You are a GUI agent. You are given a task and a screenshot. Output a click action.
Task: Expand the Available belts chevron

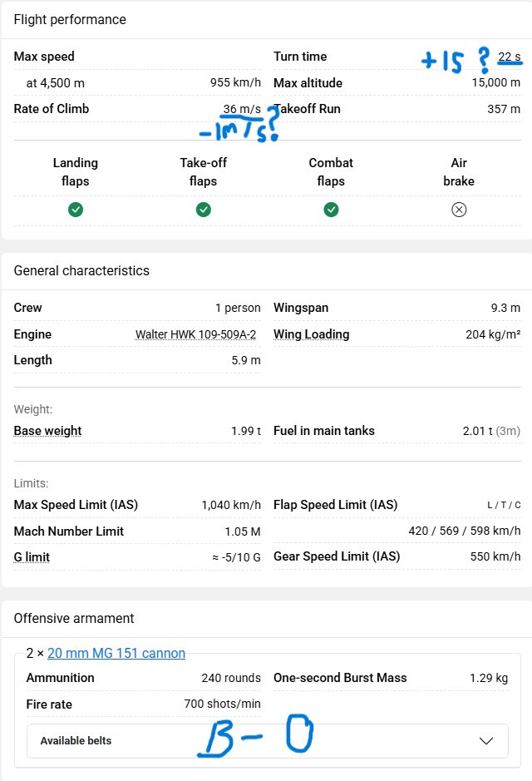486,741
